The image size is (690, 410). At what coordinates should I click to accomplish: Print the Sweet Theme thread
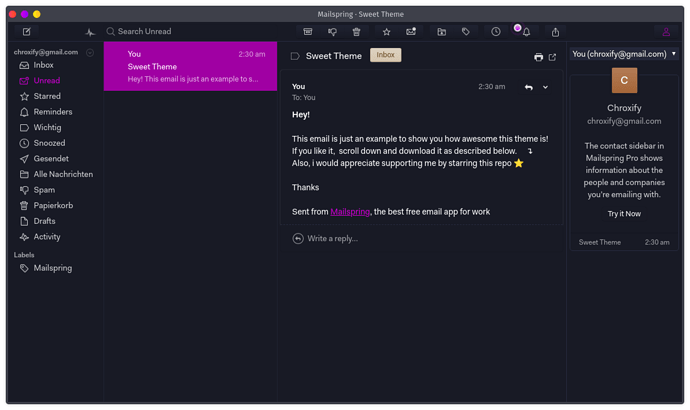538,57
